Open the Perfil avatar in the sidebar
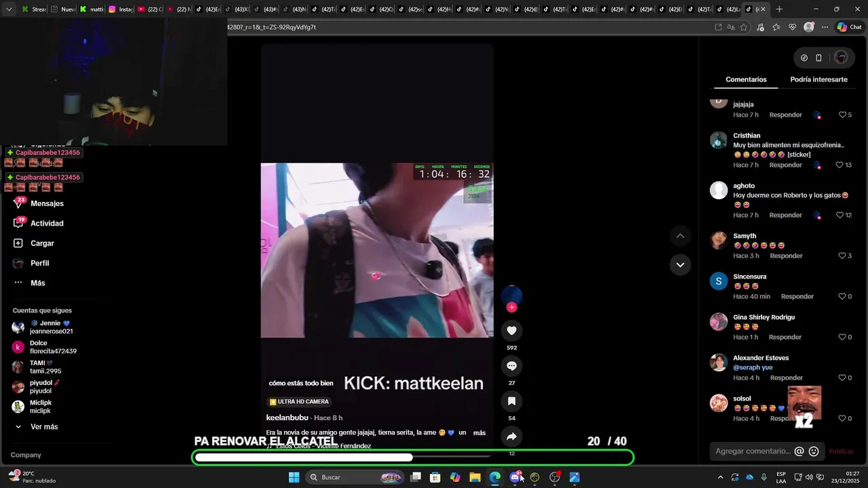868x488 pixels. 18,263
